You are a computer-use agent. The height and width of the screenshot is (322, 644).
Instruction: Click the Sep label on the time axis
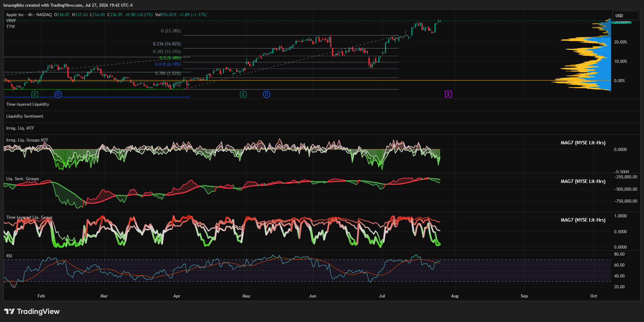tap(524, 296)
